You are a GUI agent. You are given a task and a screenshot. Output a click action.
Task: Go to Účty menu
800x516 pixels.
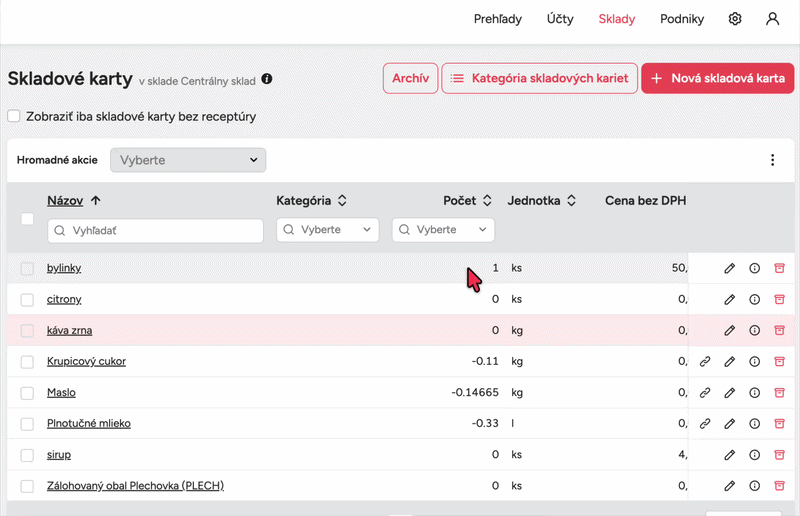click(x=560, y=19)
